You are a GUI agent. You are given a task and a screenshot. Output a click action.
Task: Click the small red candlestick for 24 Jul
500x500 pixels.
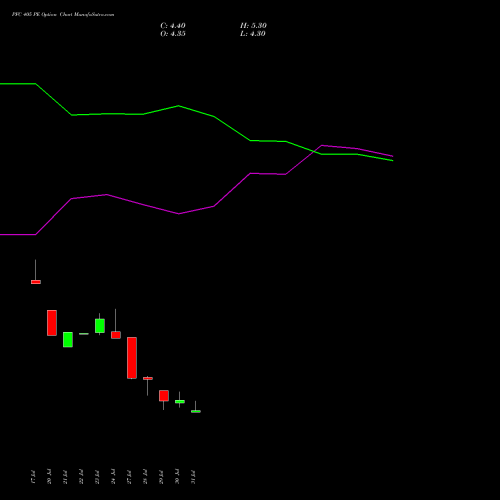116,335
